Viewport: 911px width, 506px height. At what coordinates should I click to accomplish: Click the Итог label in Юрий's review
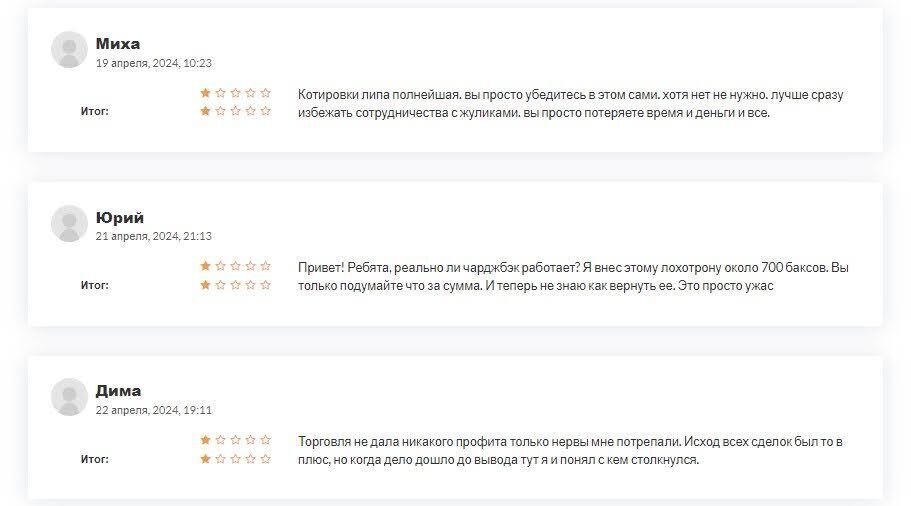[x=95, y=285]
